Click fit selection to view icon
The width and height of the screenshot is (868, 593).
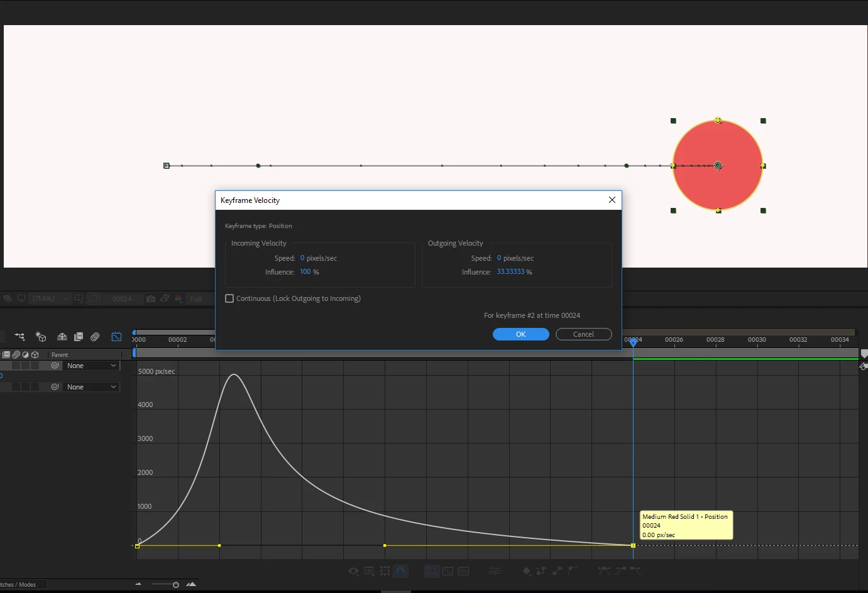(448, 571)
